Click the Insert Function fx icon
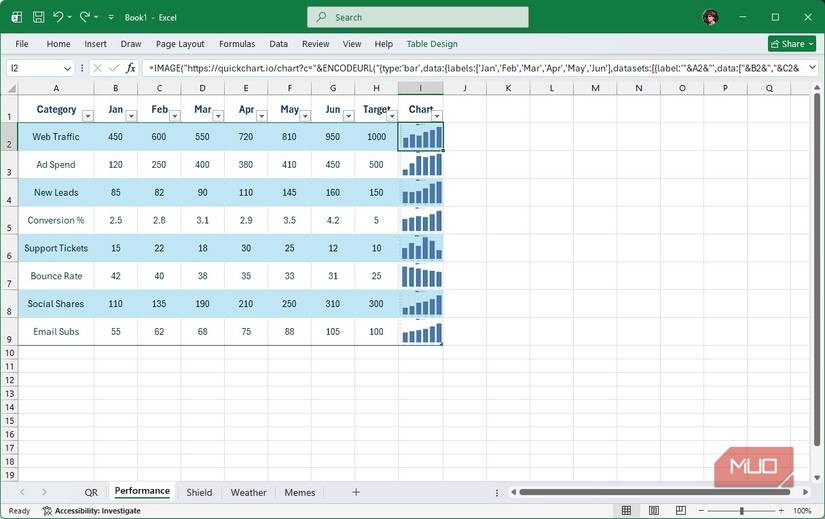The width and height of the screenshot is (825, 519). tap(130, 68)
